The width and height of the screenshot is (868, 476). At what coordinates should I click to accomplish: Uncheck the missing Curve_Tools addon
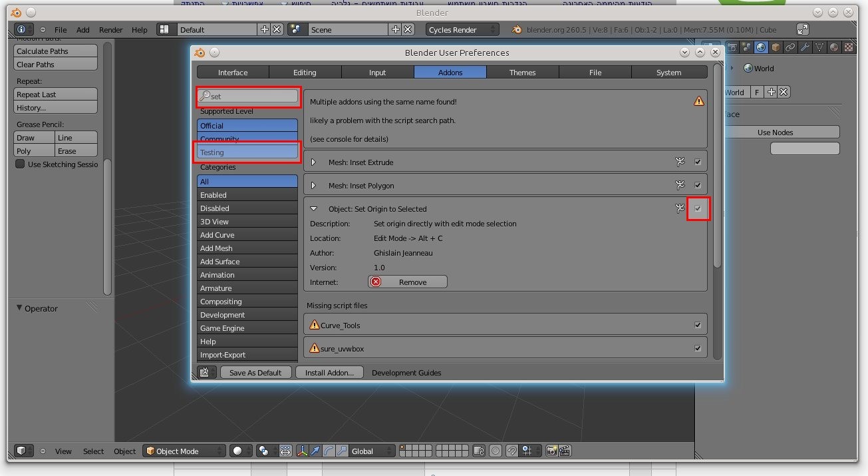(x=698, y=325)
